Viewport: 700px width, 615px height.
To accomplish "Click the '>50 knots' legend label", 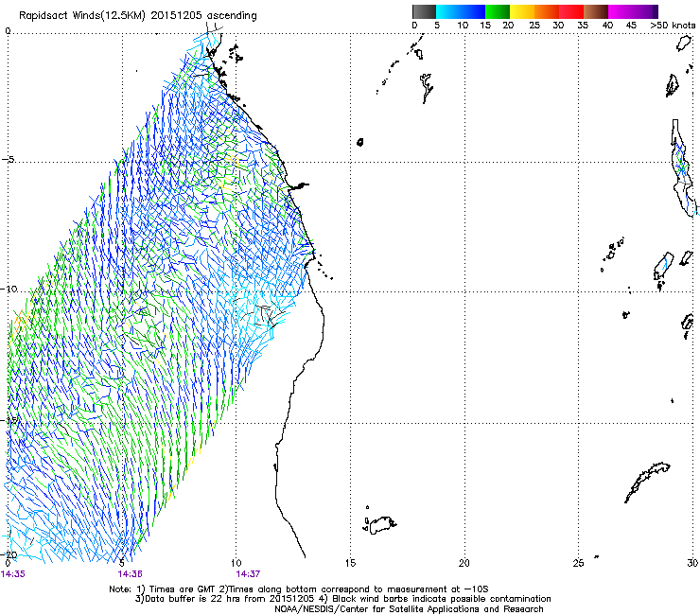I will 673,26.
